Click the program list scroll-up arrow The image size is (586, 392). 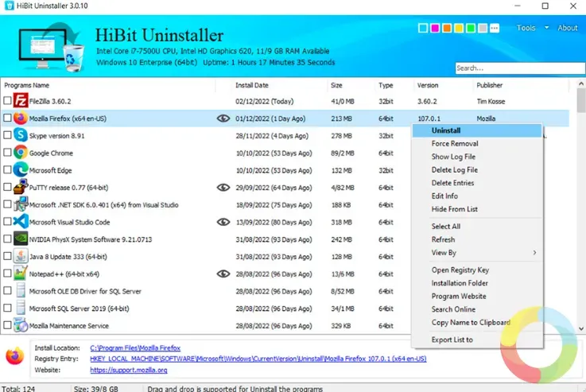pos(581,83)
